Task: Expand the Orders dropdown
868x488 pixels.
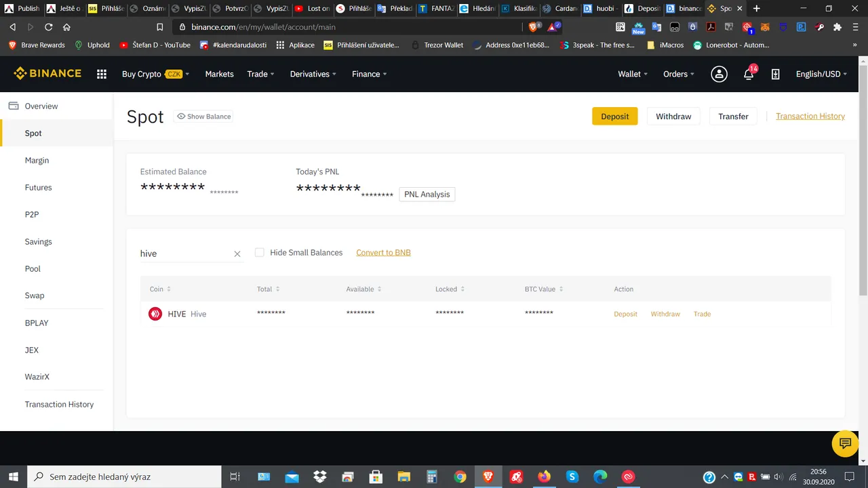Action: pyautogui.click(x=679, y=75)
